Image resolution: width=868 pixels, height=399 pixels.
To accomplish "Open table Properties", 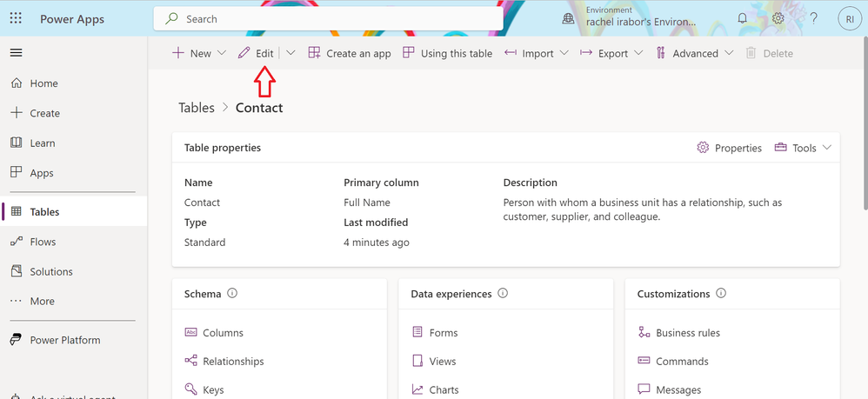I will pyautogui.click(x=729, y=148).
